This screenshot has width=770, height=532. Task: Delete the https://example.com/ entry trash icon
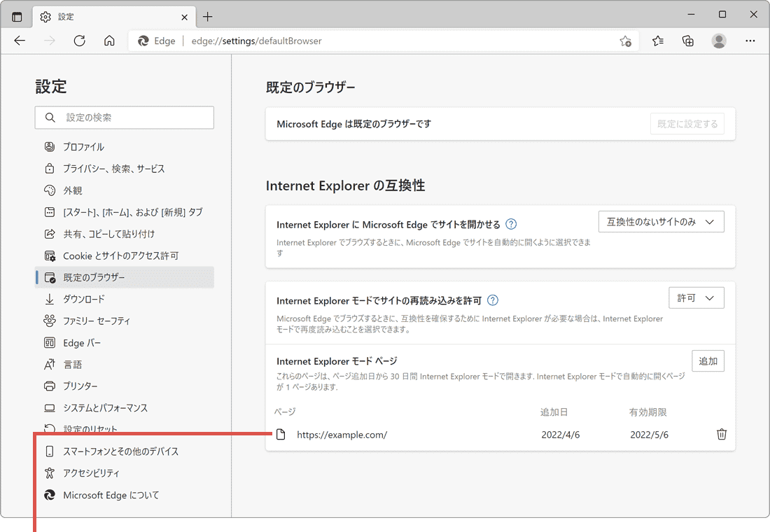click(722, 434)
